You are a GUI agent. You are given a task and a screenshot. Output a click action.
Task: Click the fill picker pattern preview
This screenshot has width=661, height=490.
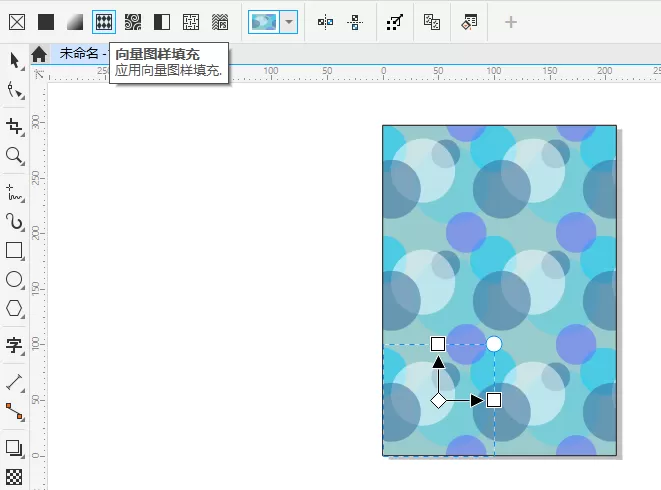click(264, 22)
